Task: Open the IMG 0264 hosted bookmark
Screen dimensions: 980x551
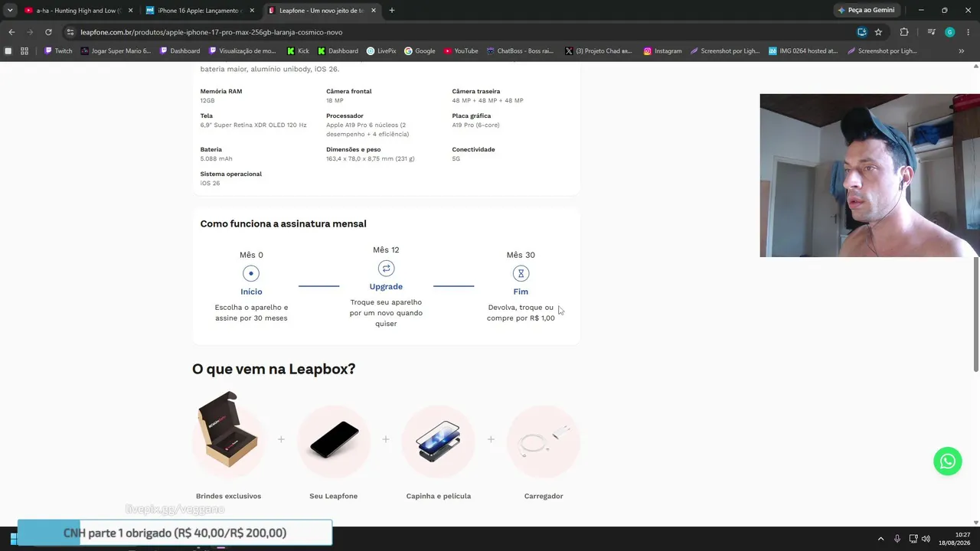Action: coord(803,51)
